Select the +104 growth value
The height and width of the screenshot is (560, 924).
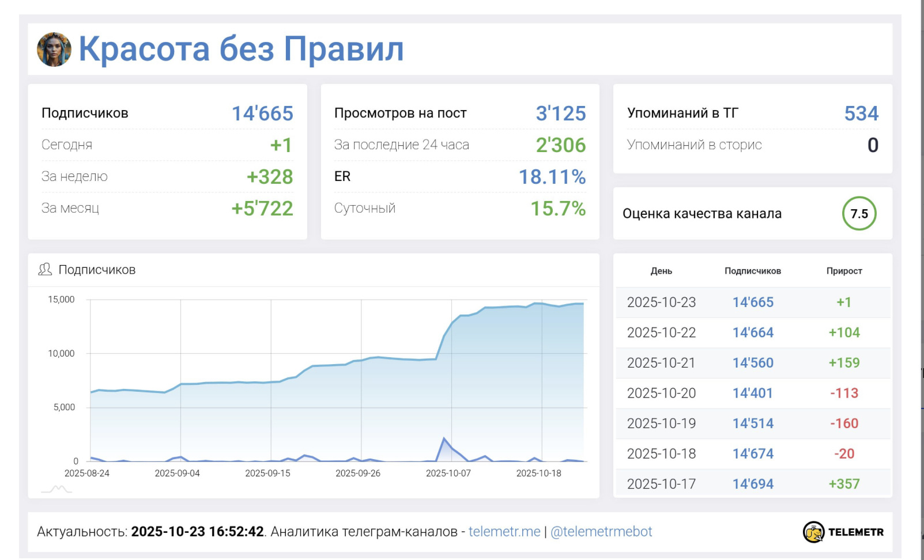pyautogui.click(x=844, y=332)
